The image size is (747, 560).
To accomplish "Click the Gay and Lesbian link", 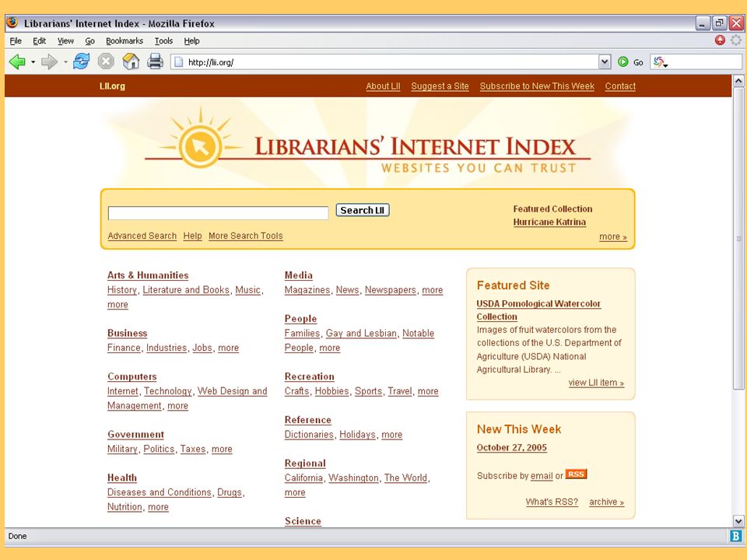I will [x=361, y=334].
